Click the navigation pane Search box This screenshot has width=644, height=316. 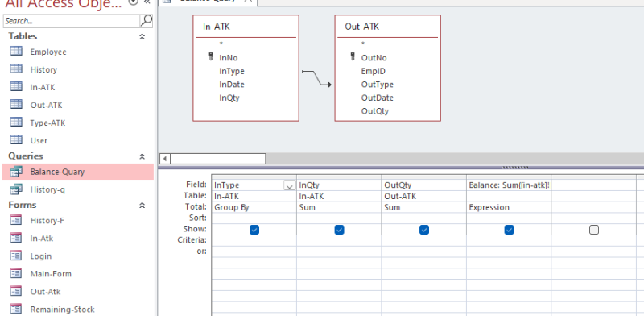(x=72, y=20)
